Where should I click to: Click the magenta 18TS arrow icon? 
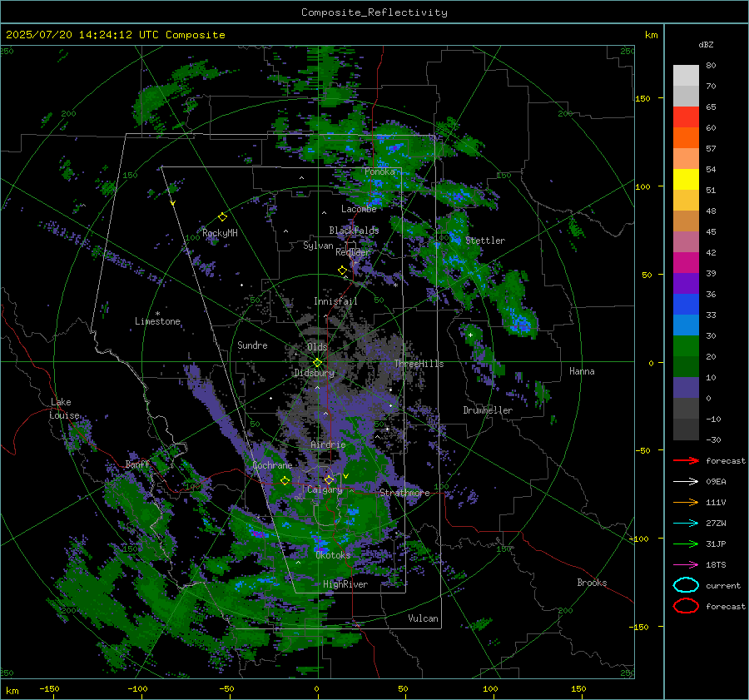pyautogui.click(x=686, y=565)
